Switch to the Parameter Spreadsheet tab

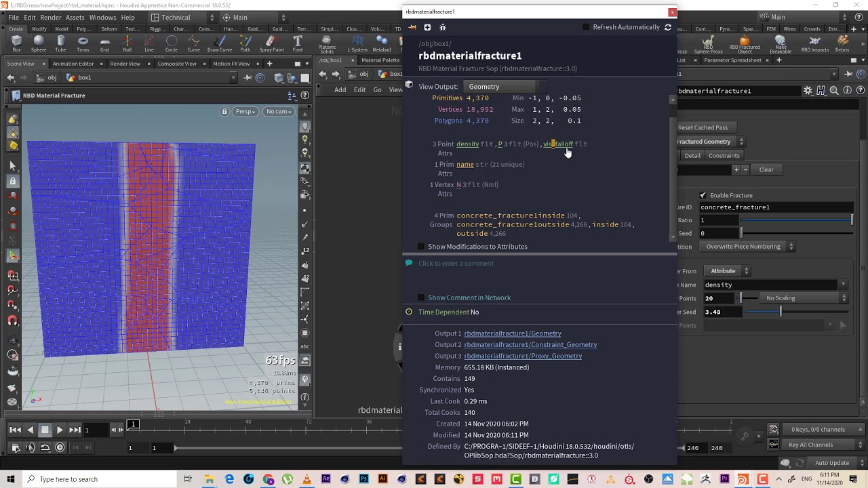tap(732, 60)
